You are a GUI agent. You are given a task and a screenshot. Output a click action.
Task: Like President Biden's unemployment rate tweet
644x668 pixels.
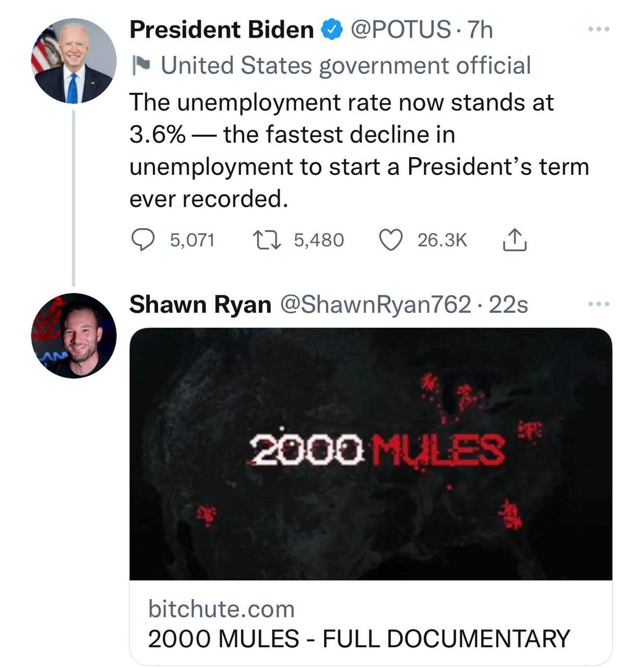tap(390, 241)
